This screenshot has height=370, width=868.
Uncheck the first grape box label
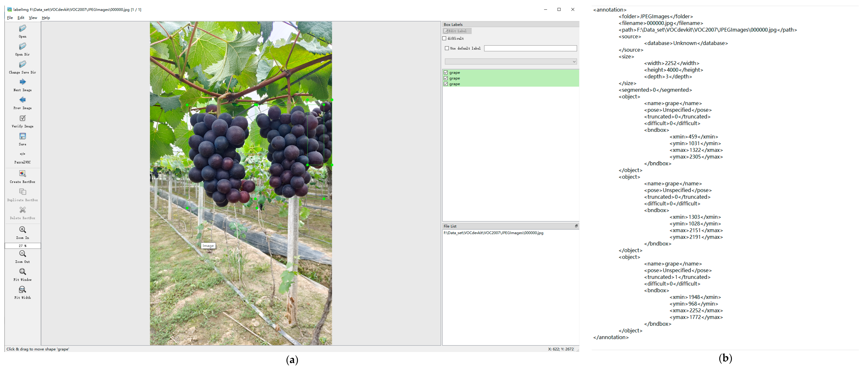[446, 72]
